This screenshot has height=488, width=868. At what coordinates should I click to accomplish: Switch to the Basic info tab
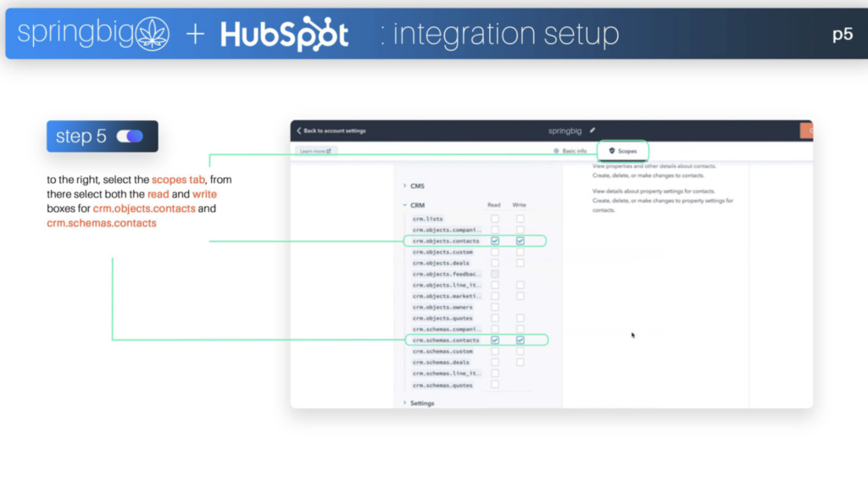coord(570,151)
